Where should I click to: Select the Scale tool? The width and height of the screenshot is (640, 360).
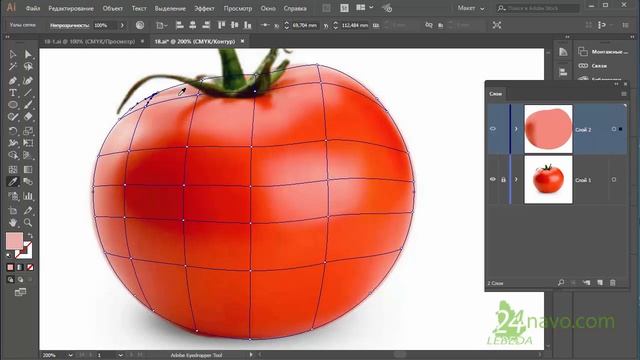[x=28, y=131]
